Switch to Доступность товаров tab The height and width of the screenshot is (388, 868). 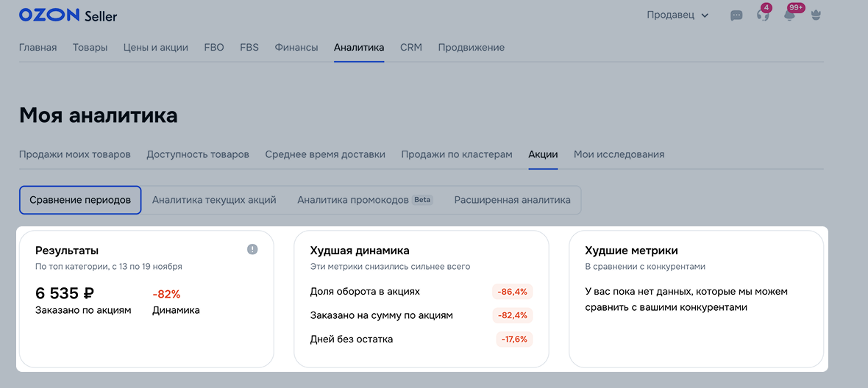tap(198, 154)
